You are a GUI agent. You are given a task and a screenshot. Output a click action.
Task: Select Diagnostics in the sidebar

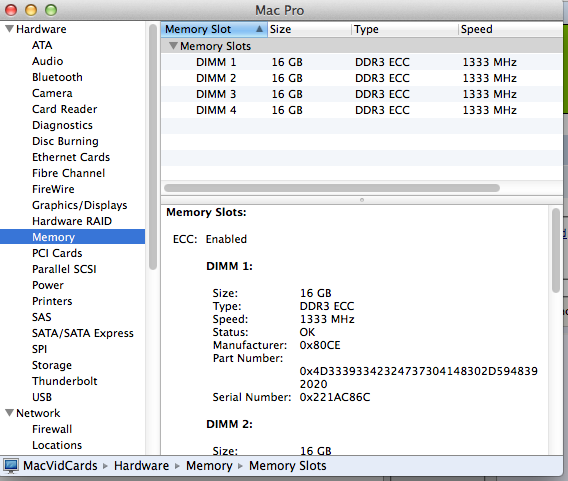pyautogui.click(x=62, y=125)
